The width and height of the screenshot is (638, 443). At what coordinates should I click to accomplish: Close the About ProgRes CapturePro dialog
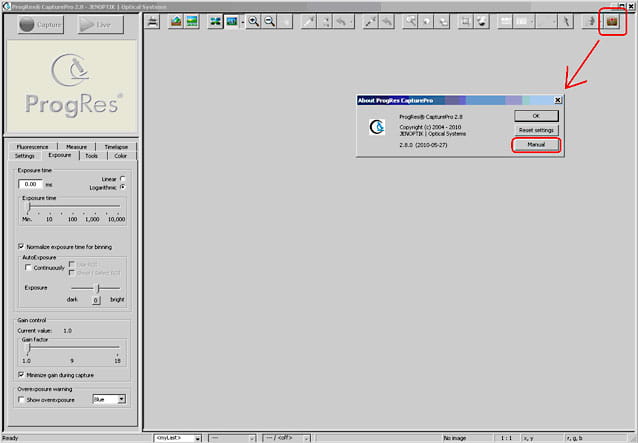point(558,100)
